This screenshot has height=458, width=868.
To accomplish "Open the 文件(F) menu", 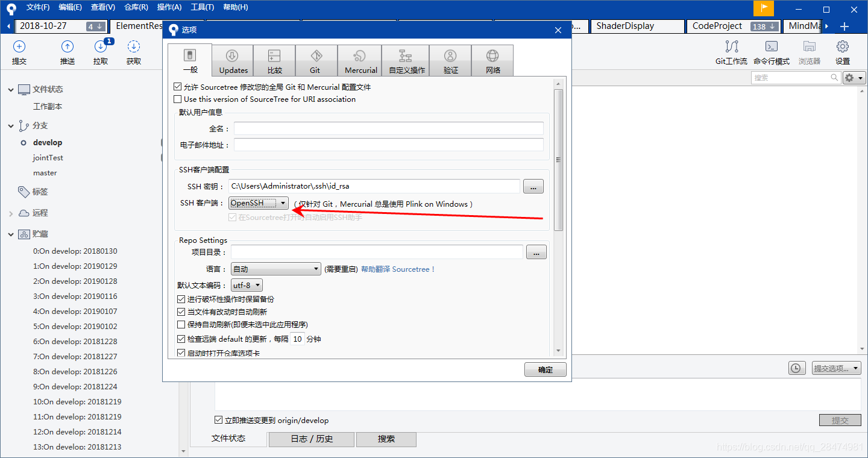I will (x=38, y=7).
